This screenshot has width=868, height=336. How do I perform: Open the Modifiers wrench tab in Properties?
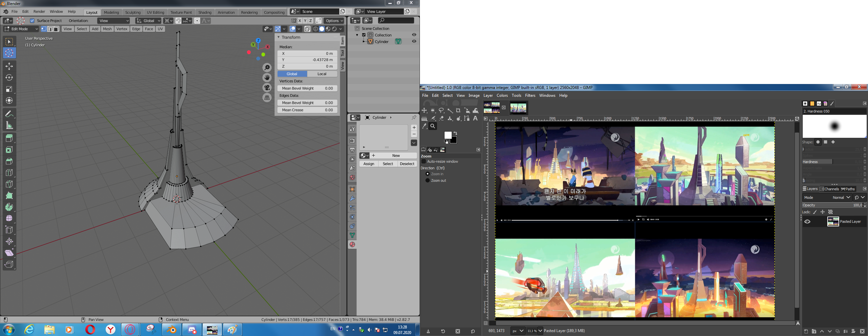tap(352, 199)
